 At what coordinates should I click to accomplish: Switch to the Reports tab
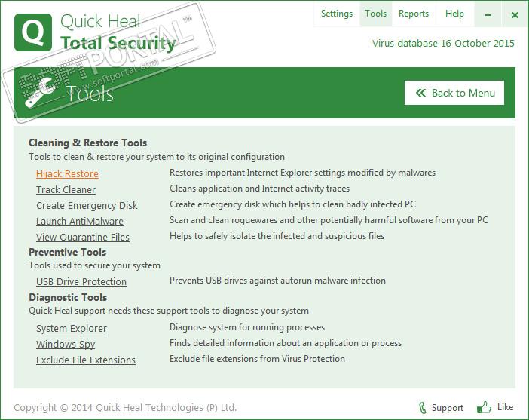(414, 14)
